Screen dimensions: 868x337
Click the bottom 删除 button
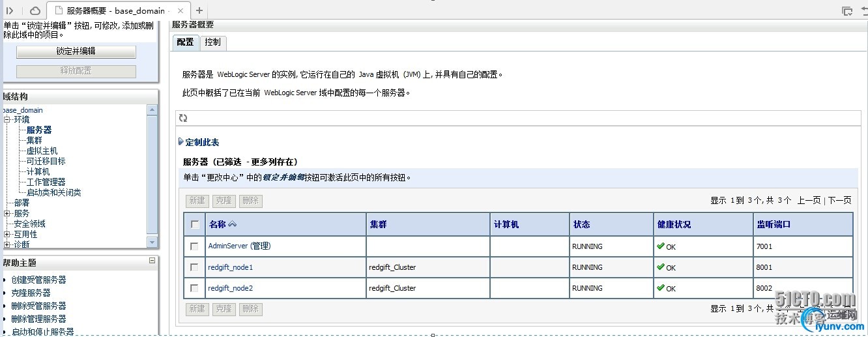(x=250, y=309)
